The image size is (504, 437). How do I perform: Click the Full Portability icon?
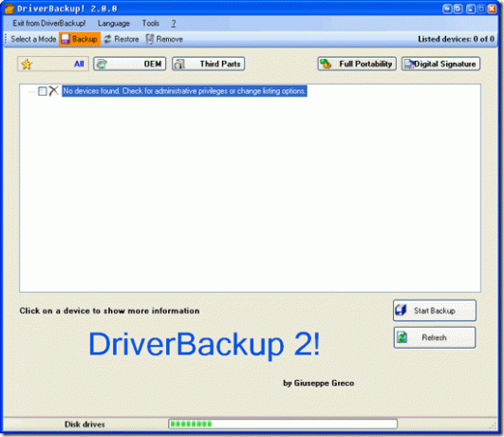326,64
